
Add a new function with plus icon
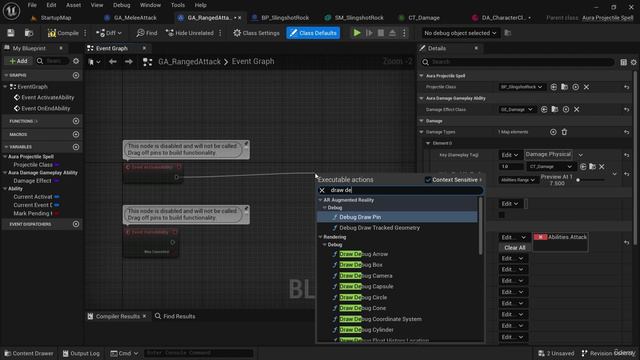tap(76, 121)
